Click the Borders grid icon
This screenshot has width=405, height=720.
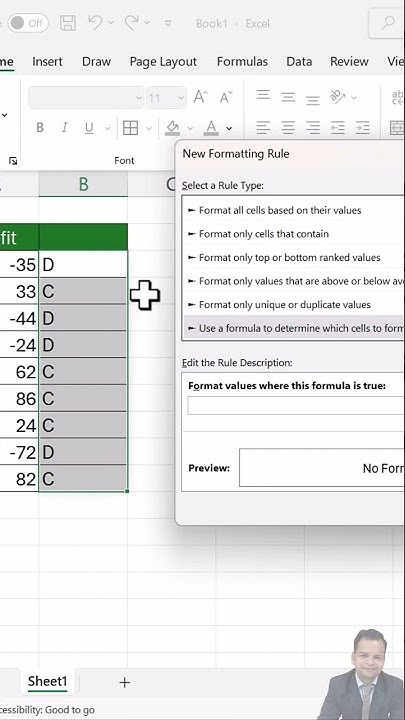point(130,128)
